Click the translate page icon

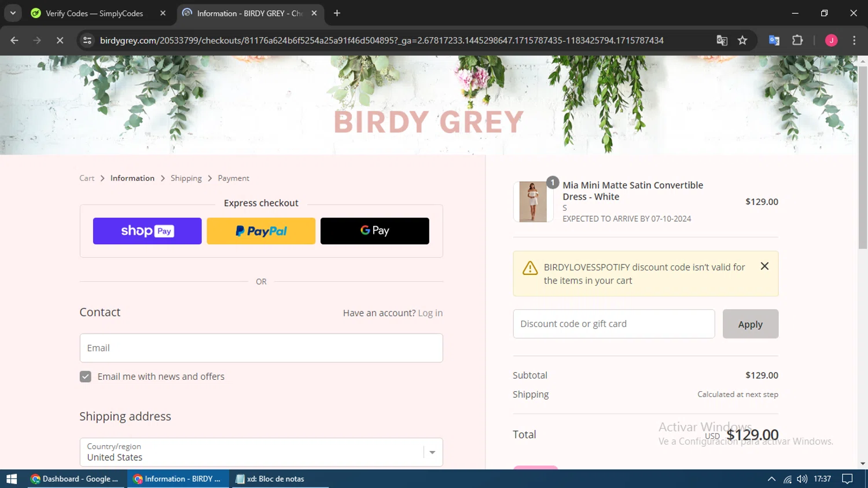coord(722,41)
